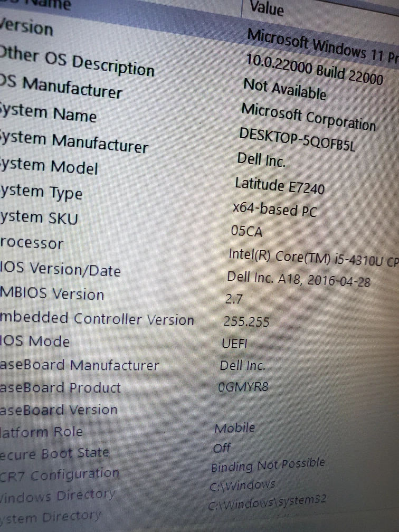The width and height of the screenshot is (399, 532).
Task: Select the C:\Windows value
Action: click(x=242, y=486)
